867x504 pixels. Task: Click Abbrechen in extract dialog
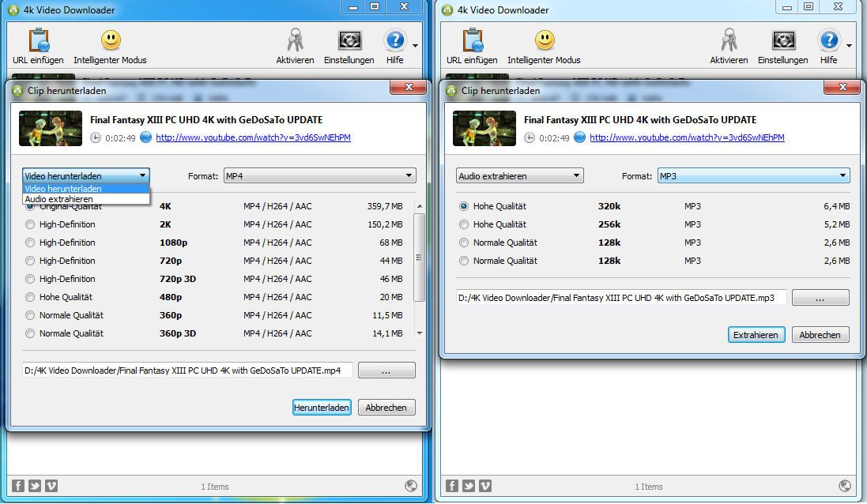tap(820, 334)
